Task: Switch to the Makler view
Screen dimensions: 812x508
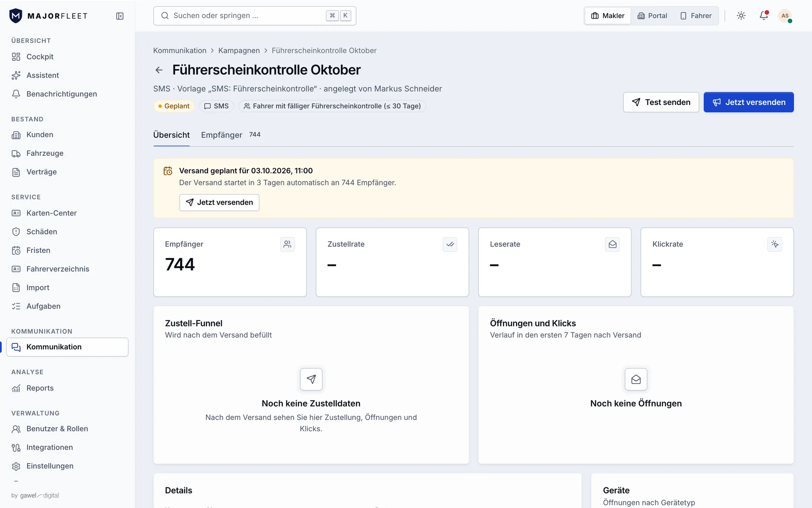Action: click(608, 16)
